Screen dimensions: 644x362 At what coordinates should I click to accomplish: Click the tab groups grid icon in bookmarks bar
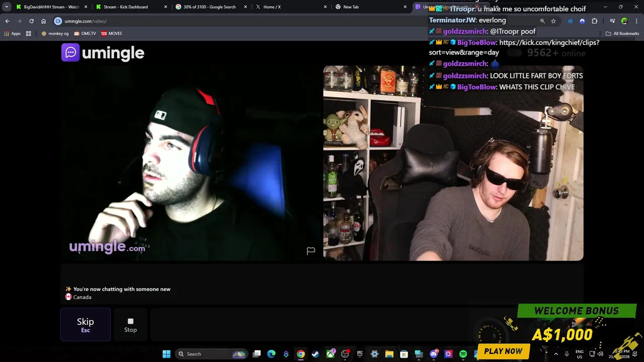29,34
